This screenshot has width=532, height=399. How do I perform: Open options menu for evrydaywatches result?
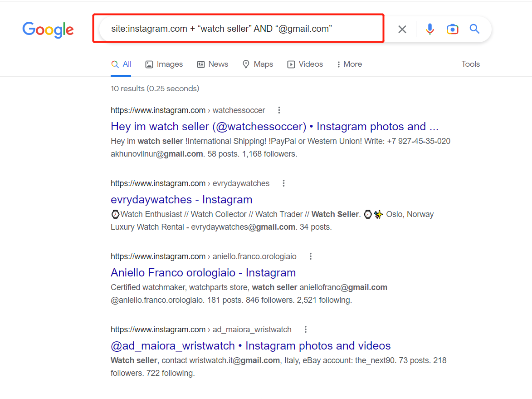click(283, 183)
